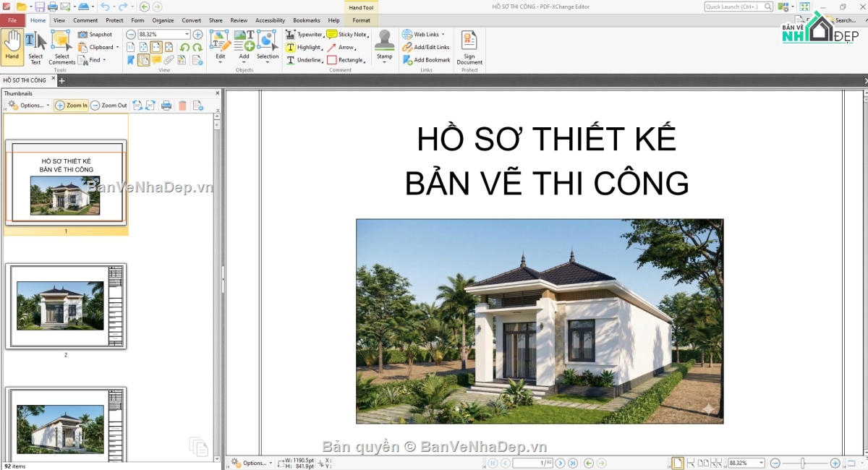Enable single page layout in status bar
The image size is (868, 470).
pyautogui.click(x=678, y=463)
